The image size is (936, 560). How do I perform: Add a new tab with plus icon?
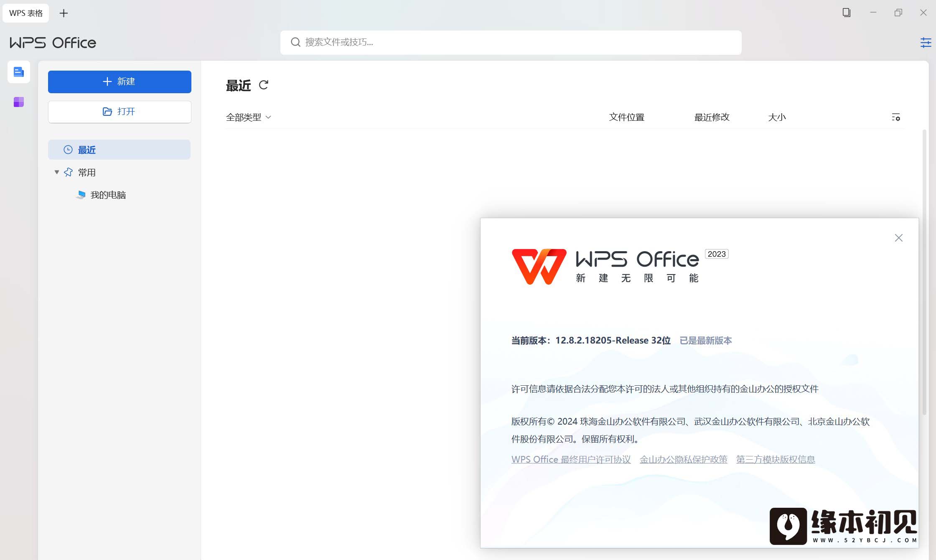point(64,13)
